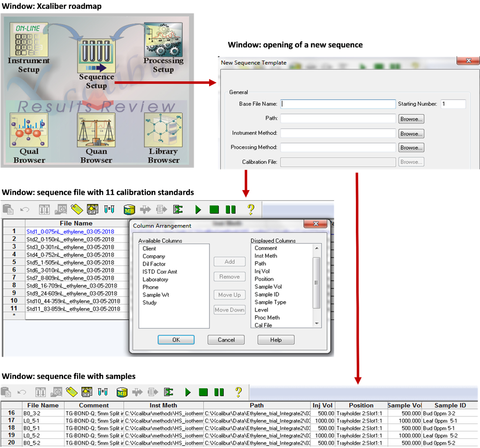Click column arrangement icon in calibration standards toolbar
This screenshot has height=448, width=480.
click(x=93, y=209)
